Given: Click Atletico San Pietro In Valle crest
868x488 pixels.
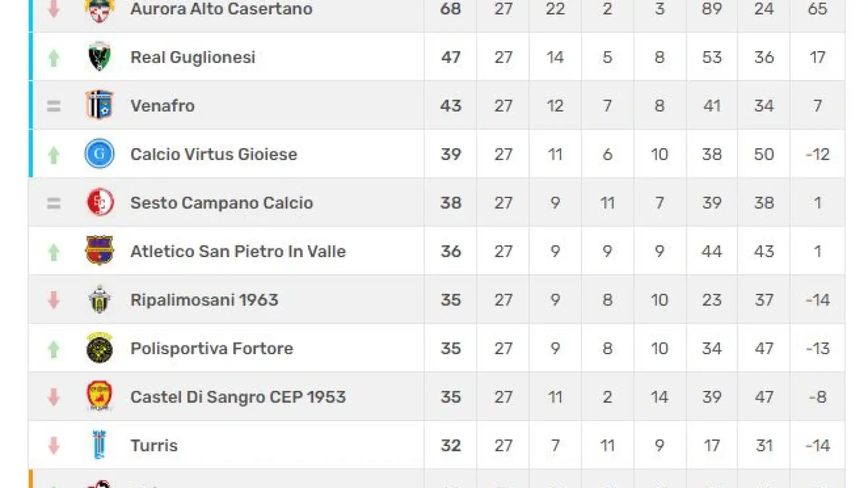Looking at the screenshot, I should pos(99,251).
